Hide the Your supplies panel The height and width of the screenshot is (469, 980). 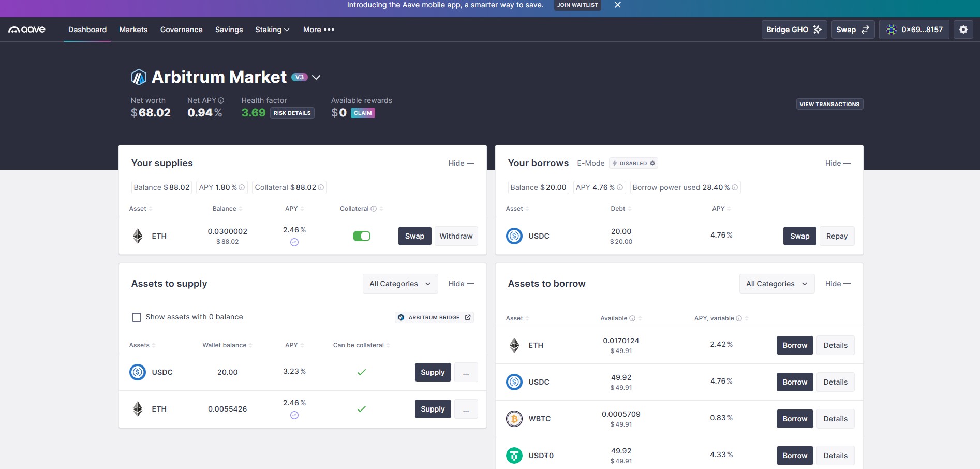pyautogui.click(x=461, y=163)
